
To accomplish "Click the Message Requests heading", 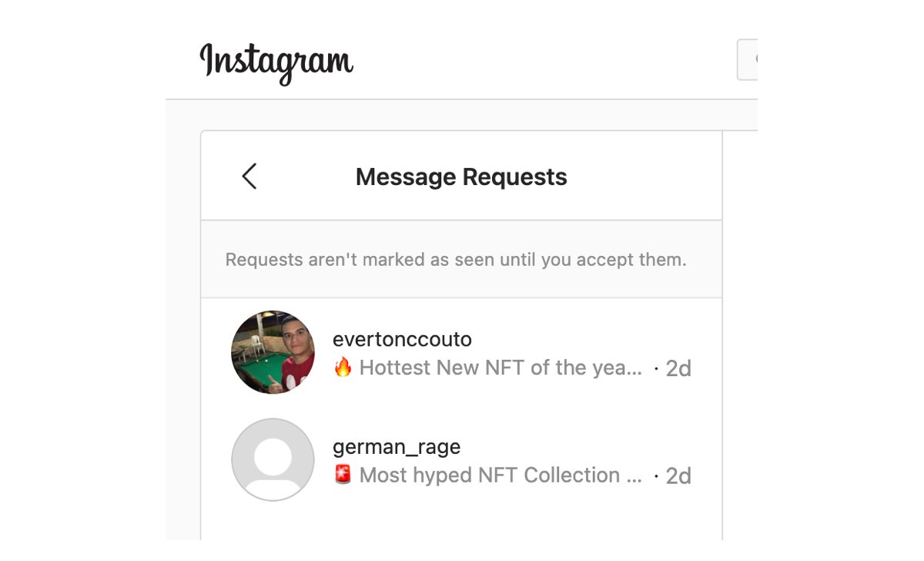I will click(461, 177).
